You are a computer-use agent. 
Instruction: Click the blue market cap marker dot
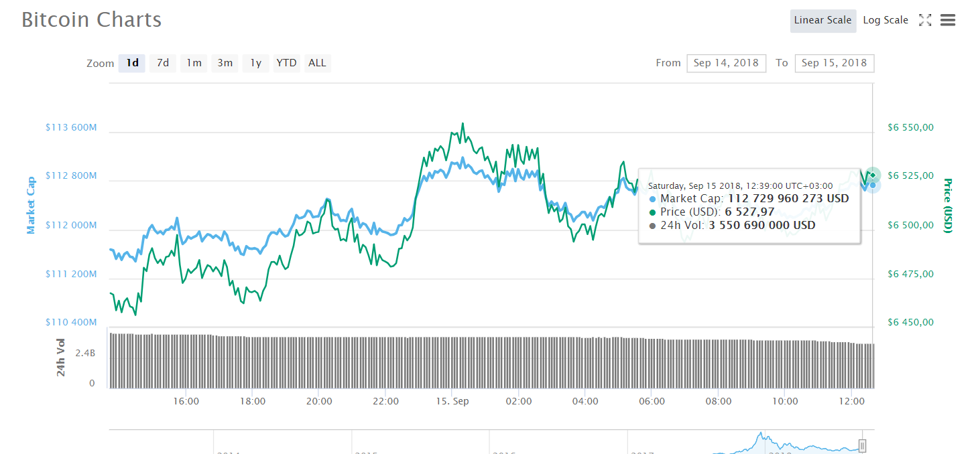click(x=873, y=185)
